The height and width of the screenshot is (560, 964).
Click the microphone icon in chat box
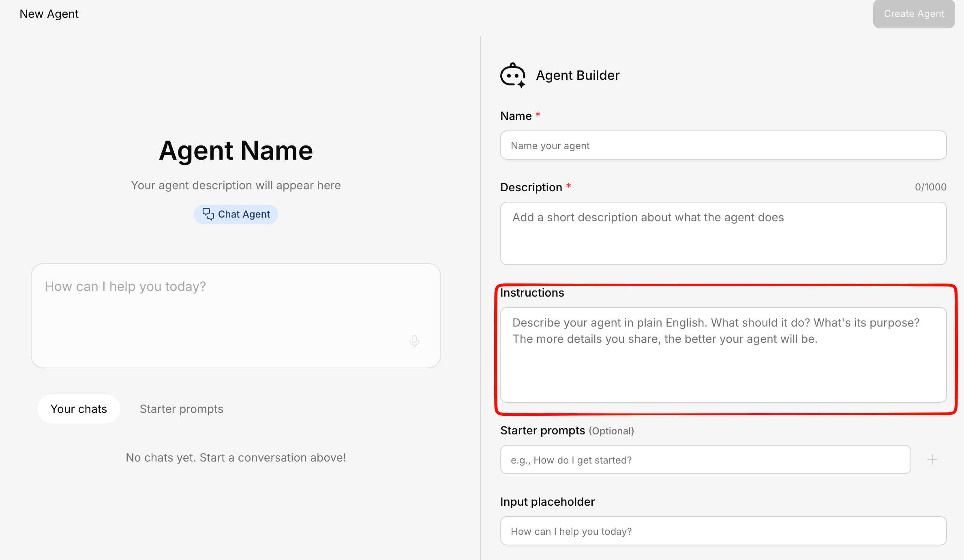(414, 341)
